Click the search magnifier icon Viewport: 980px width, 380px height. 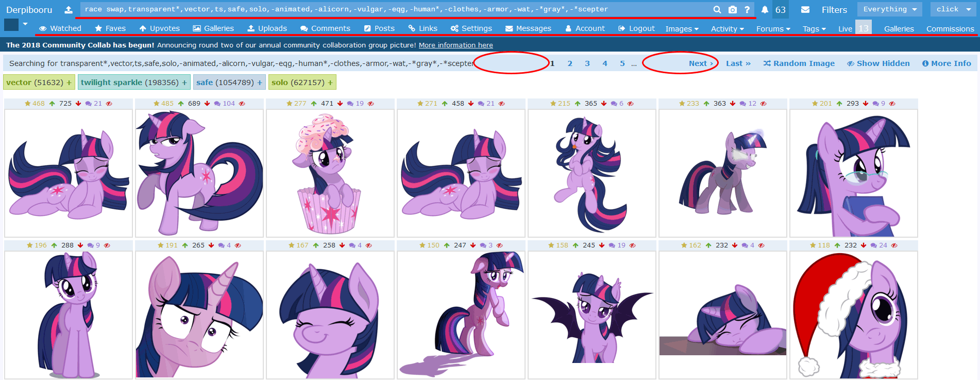(717, 10)
